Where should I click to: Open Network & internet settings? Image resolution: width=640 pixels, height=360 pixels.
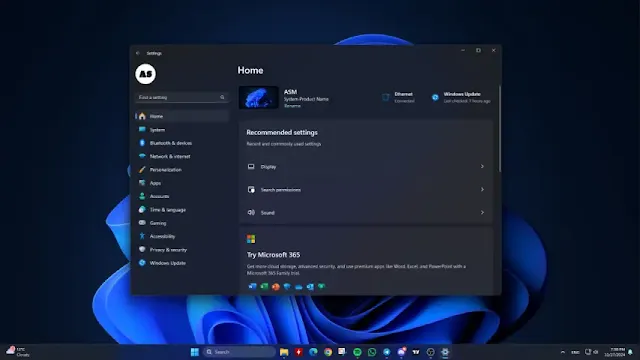point(182,156)
